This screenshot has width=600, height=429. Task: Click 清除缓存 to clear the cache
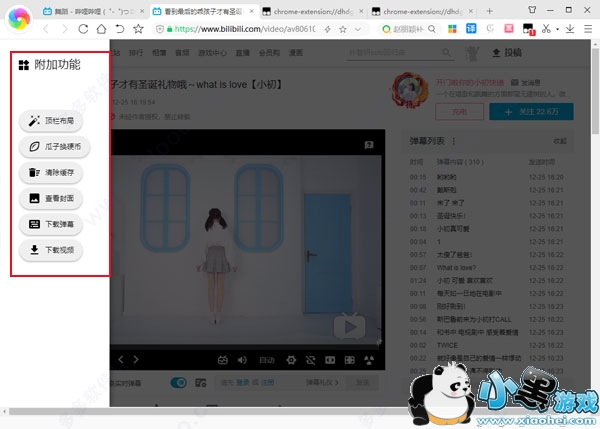tap(51, 173)
